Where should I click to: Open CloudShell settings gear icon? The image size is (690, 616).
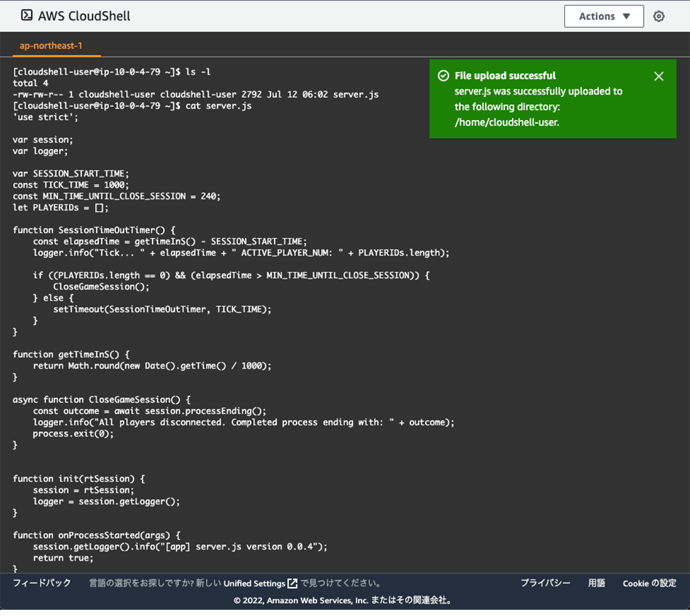click(659, 17)
